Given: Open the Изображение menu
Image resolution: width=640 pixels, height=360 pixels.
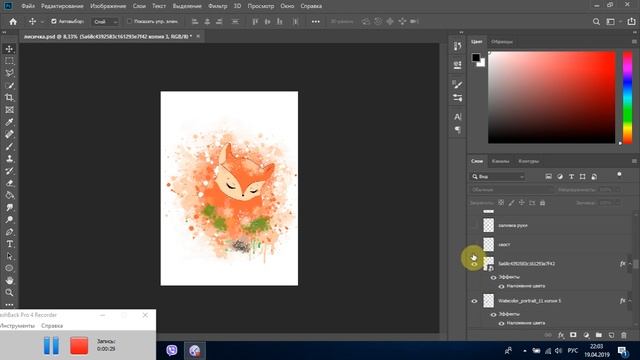Looking at the screenshot, I should [x=108, y=6].
